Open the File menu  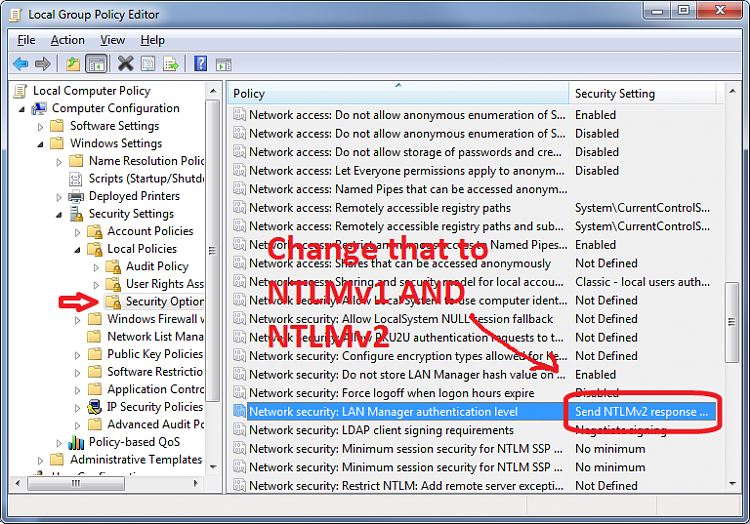[x=26, y=40]
